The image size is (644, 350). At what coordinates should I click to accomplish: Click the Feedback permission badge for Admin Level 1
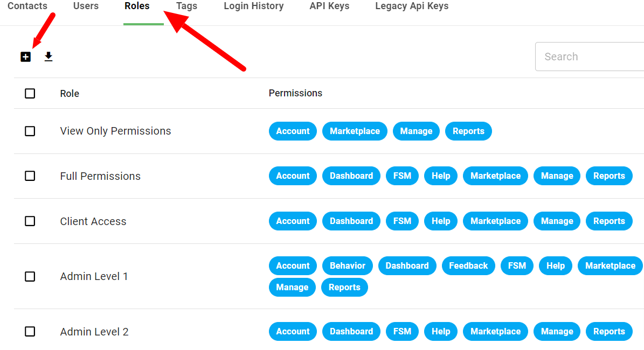coord(468,265)
